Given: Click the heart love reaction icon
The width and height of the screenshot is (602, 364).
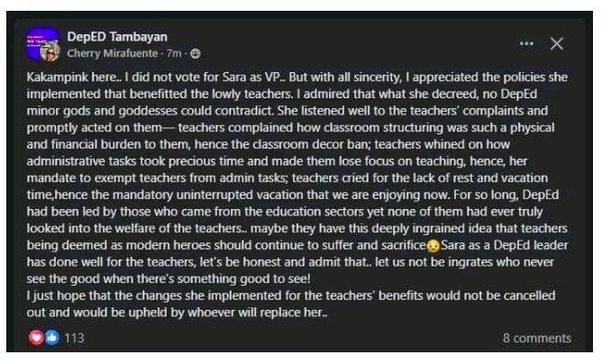Looking at the screenshot, I should (x=36, y=338).
